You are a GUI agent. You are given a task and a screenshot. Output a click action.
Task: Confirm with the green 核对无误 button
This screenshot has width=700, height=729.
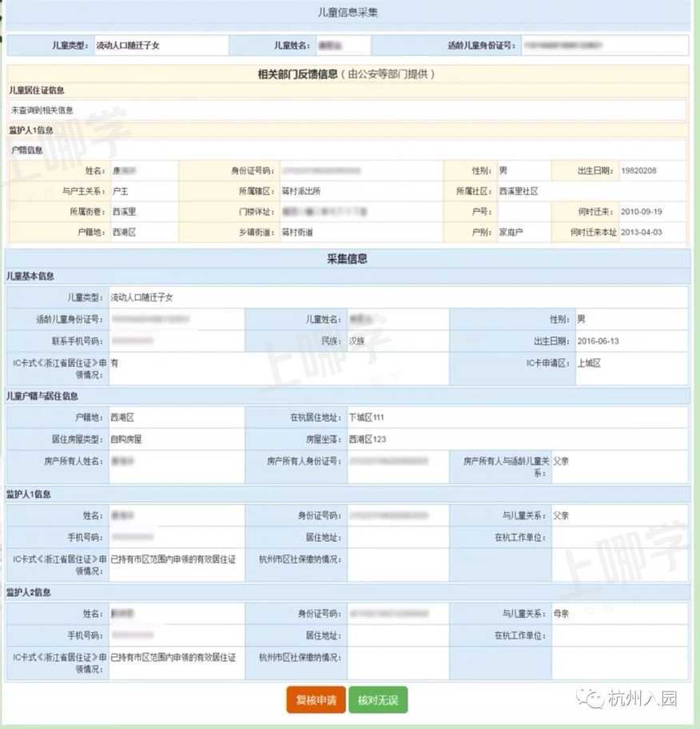pyautogui.click(x=378, y=699)
